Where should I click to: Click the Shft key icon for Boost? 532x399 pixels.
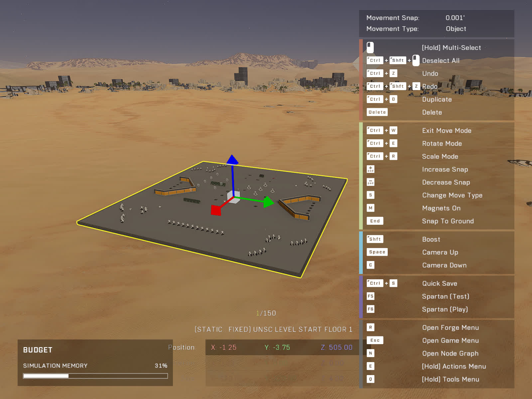[375, 239]
